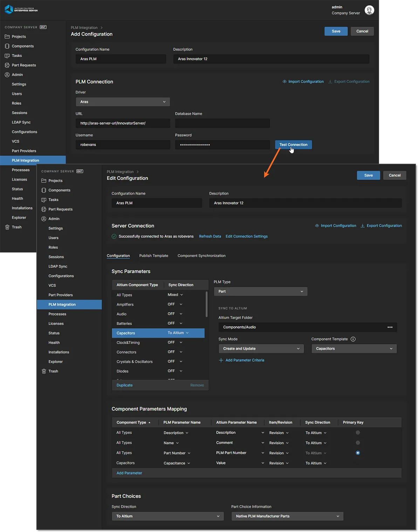Click the Add Parameter link
The height and width of the screenshot is (532, 418).
pos(129,473)
